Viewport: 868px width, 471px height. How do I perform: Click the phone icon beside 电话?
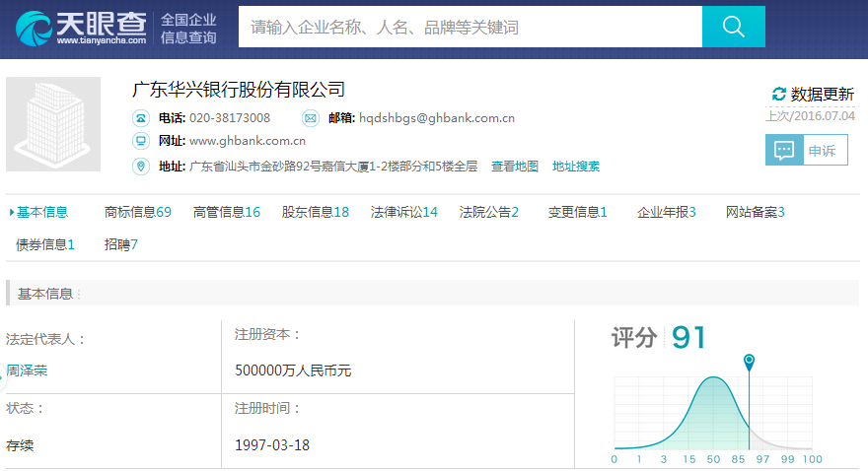pyautogui.click(x=141, y=118)
